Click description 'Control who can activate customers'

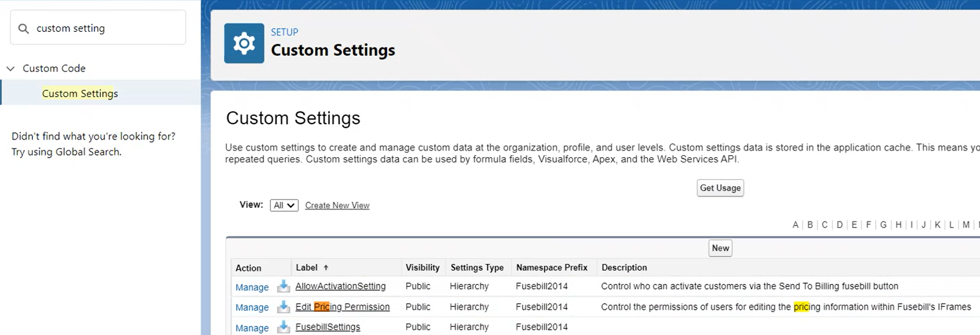point(750,286)
